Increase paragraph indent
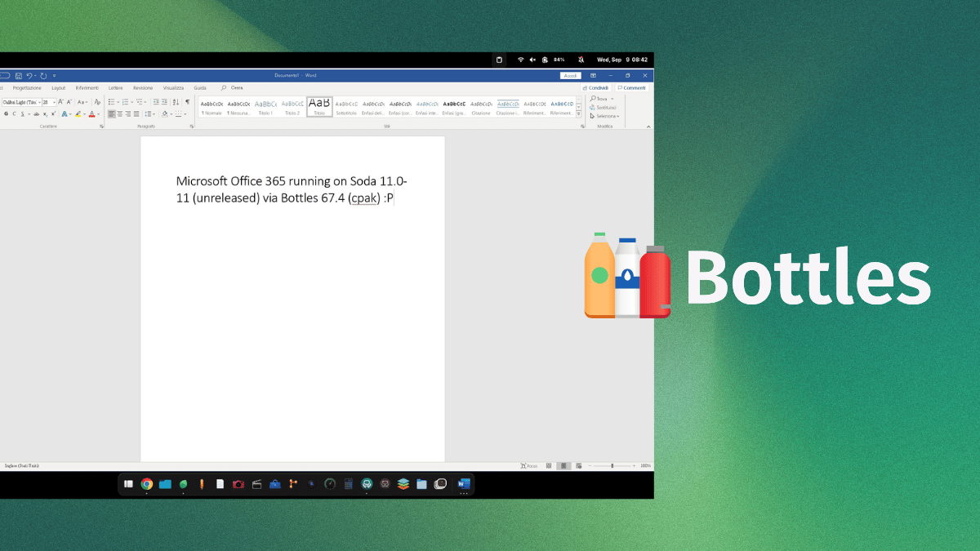 (164, 102)
